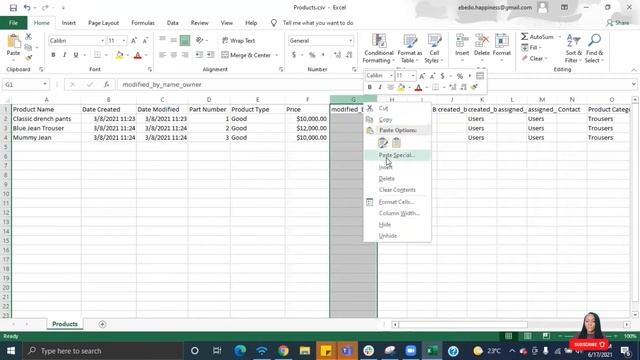Viewport: 640px width, 360px height.
Task: Choose Format Cells from context menu
Action: (397, 202)
